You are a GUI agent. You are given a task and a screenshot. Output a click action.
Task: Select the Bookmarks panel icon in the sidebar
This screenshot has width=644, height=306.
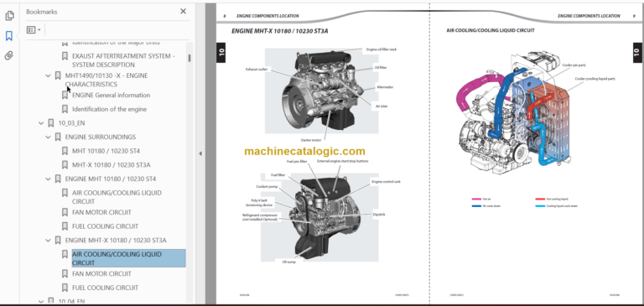tap(9, 36)
